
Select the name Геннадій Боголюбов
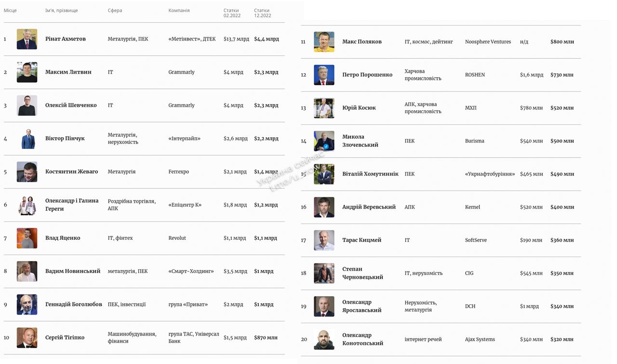pos(74,304)
